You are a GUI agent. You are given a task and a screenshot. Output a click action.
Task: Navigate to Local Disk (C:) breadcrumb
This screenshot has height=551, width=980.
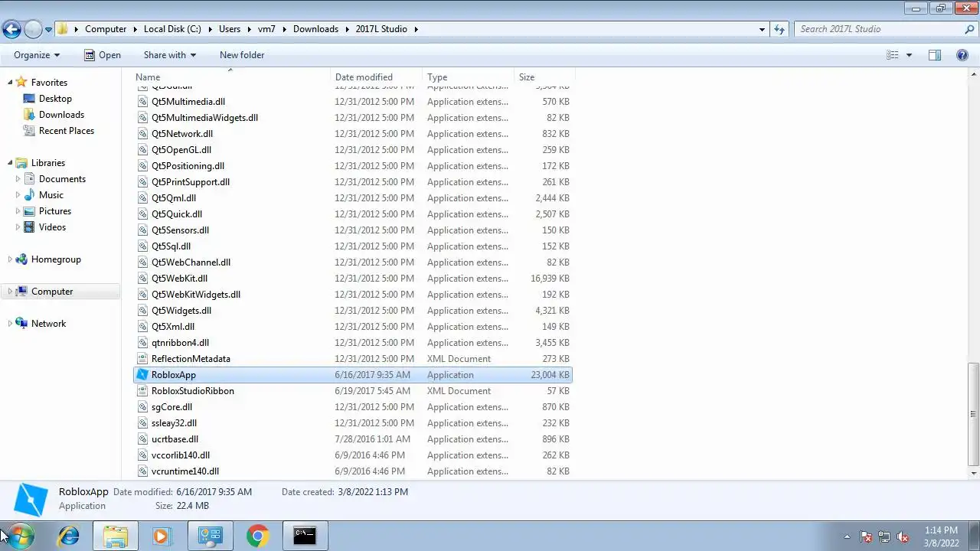(x=172, y=29)
